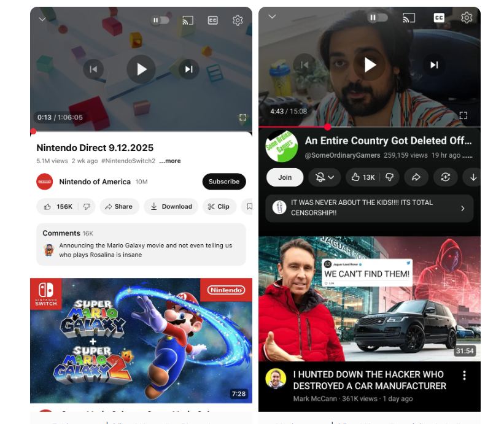
Task: Open the commenter avatar in Comments box
Action: coord(49,250)
